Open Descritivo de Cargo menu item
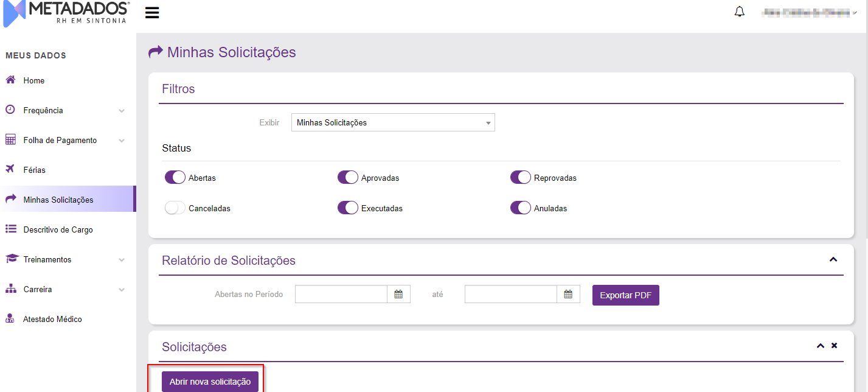This screenshot has height=392, width=868. (58, 229)
